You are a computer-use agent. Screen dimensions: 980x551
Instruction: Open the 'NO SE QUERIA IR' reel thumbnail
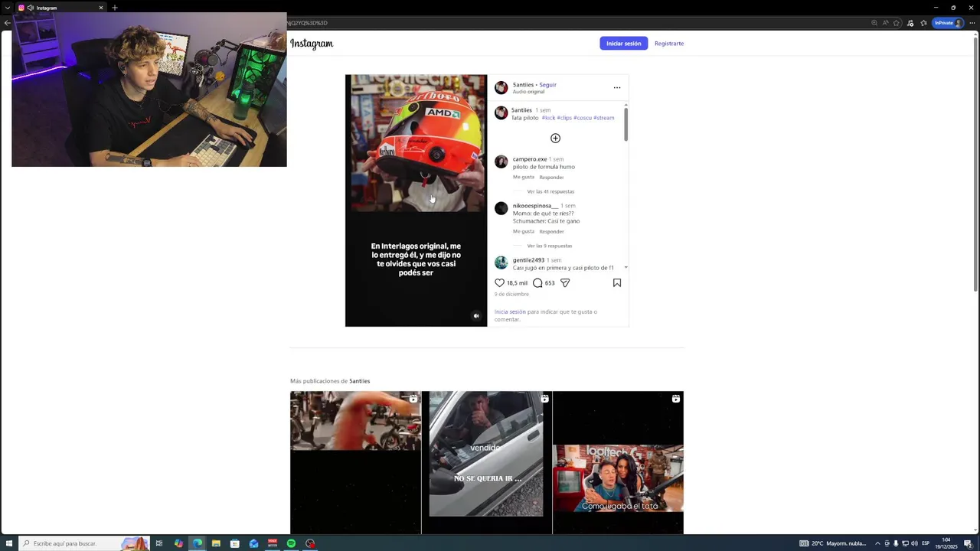[x=486, y=462]
